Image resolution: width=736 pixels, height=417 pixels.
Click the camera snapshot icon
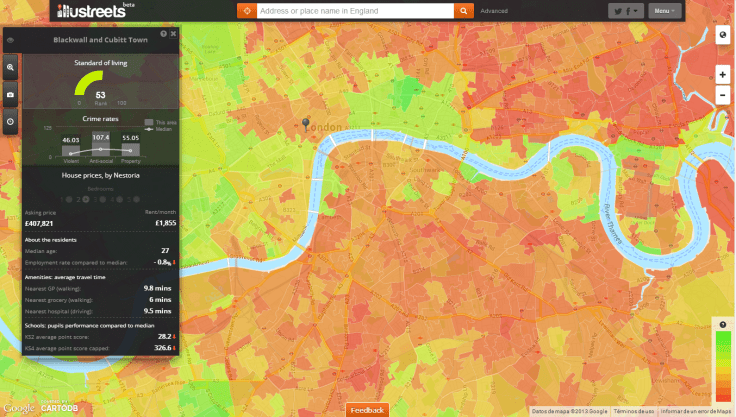click(10, 95)
